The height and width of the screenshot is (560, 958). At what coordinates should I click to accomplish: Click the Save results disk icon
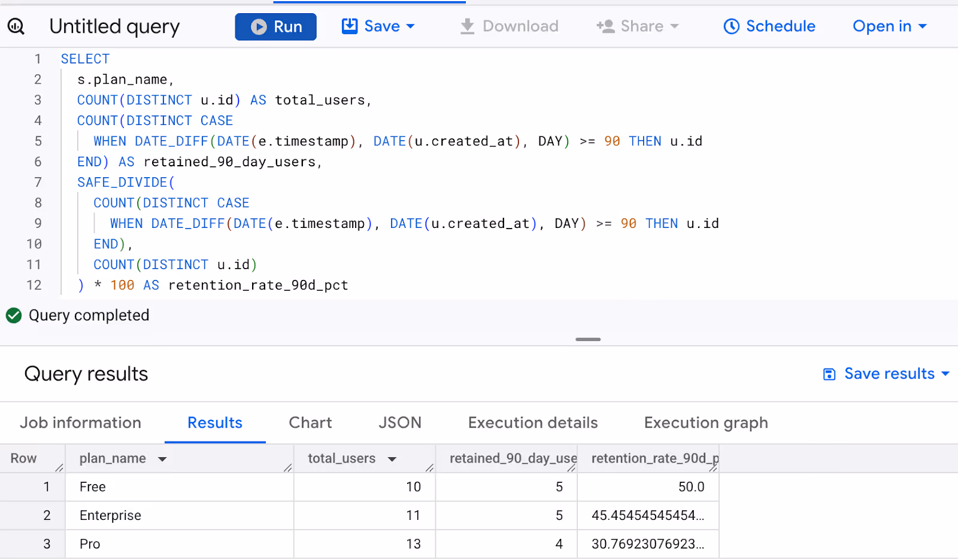829,375
